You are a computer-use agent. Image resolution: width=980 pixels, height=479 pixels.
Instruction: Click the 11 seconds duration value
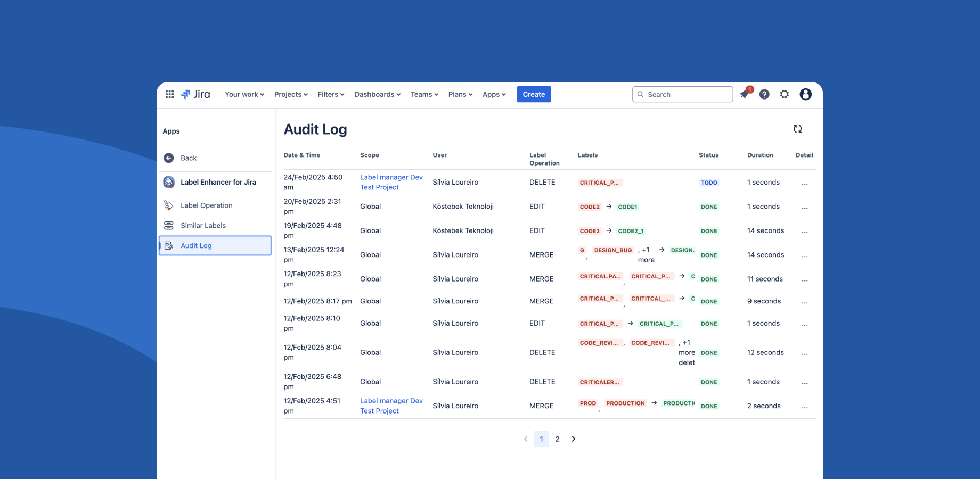click(765, 279)
